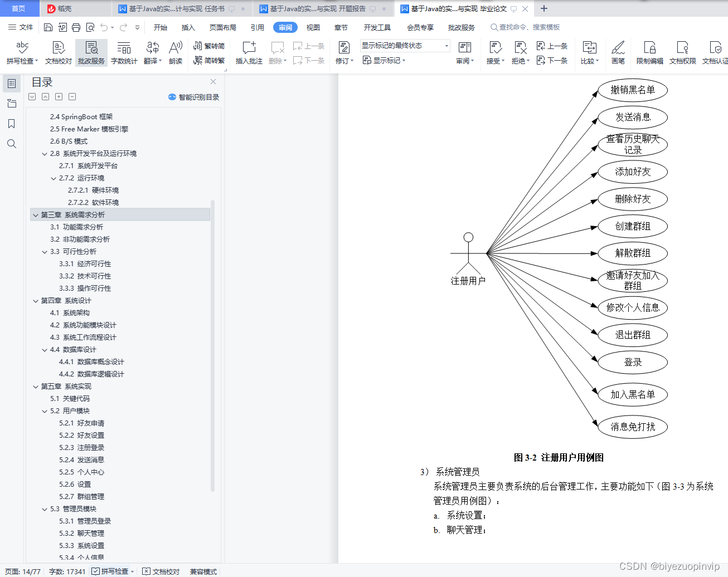
Task: Open track changes (修订) tool
Action: pyautogui.click(x=344, y=53)
